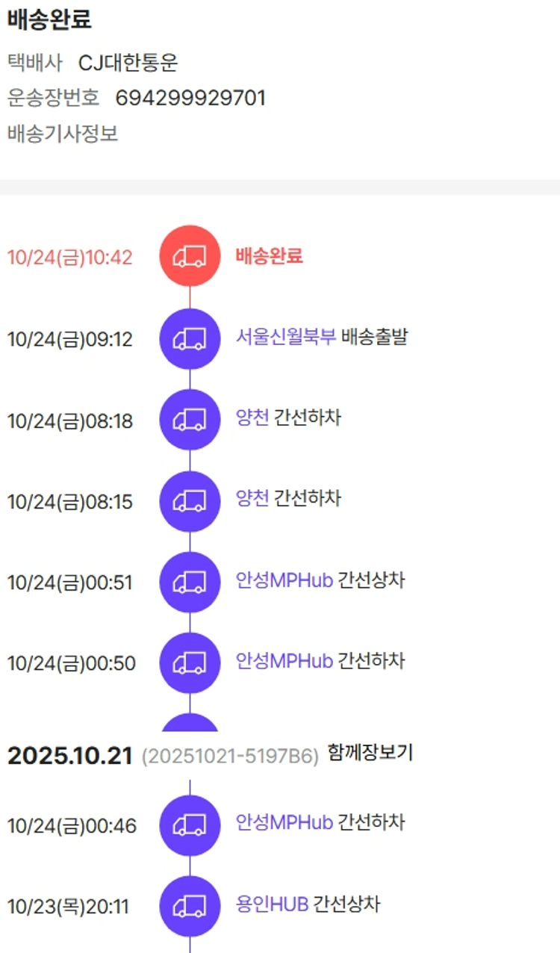The width and height of the screenshot is (560, 953).
Task: Click the truck icon for 10/24 08:18 양천
Action: pos(190,420)
